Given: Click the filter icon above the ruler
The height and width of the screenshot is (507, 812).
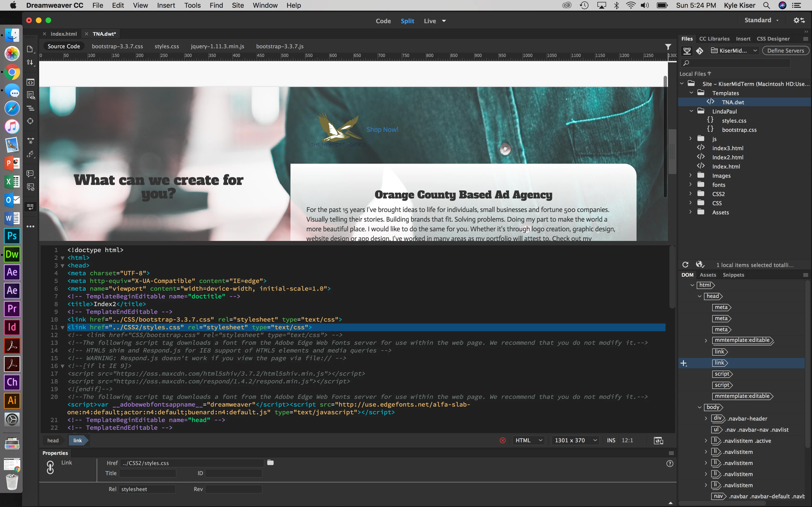Looking at the screenshot, I should pyautogui.click(x=668, y=47).
